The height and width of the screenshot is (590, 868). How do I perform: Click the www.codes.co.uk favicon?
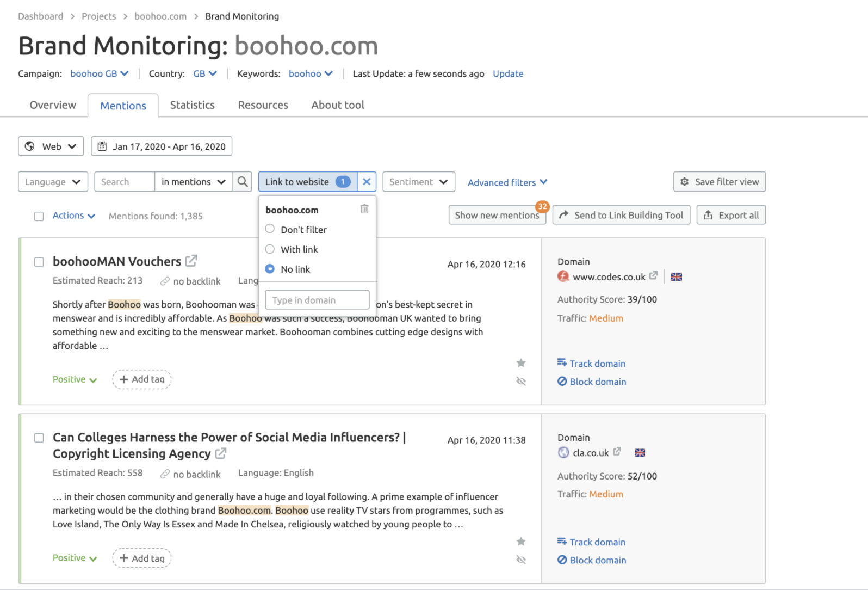coord(563,276)
